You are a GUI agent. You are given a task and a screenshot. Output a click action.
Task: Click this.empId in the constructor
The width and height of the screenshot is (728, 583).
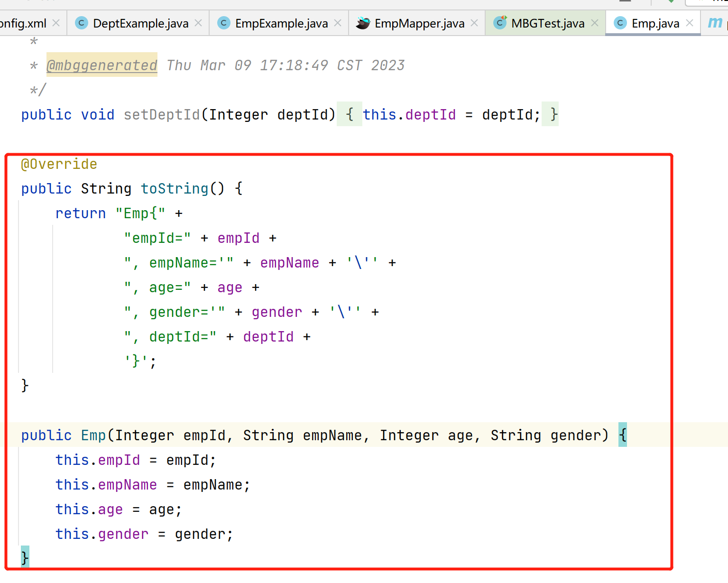click(98, 460)
